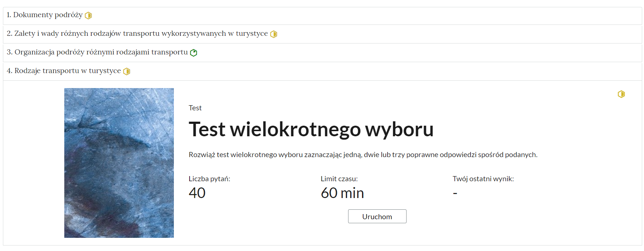
Task: Click the green hexagon icon beside Organizacja podróży
Action: tap(194, 53)
